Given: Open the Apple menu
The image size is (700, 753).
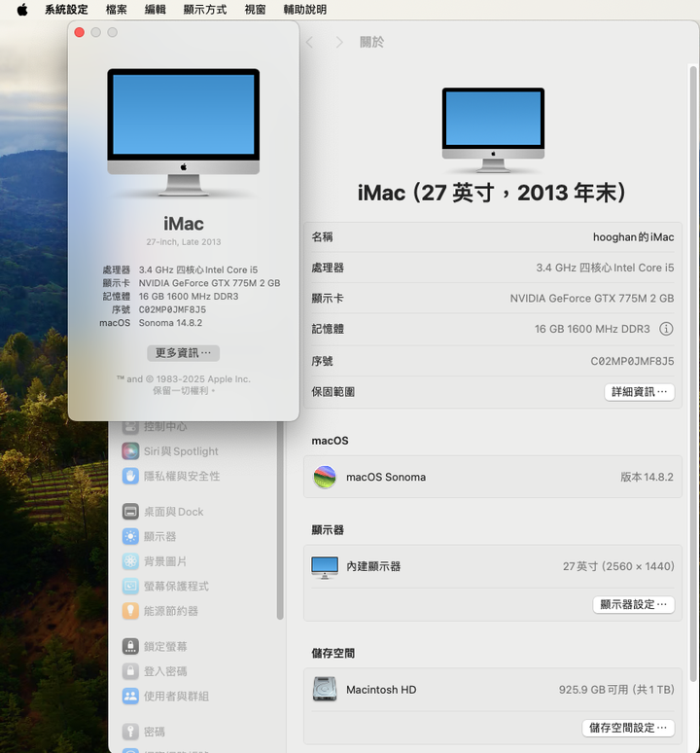Looking at the screenshot, I should click(22, 10).
